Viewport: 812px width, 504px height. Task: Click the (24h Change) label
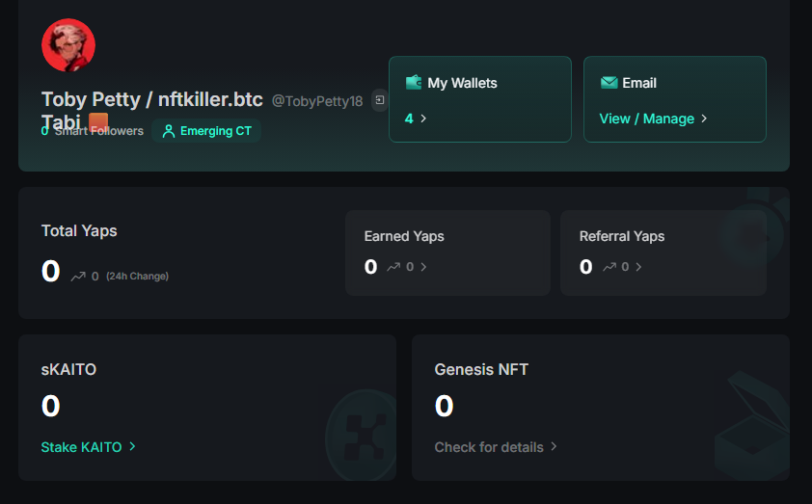137,277
